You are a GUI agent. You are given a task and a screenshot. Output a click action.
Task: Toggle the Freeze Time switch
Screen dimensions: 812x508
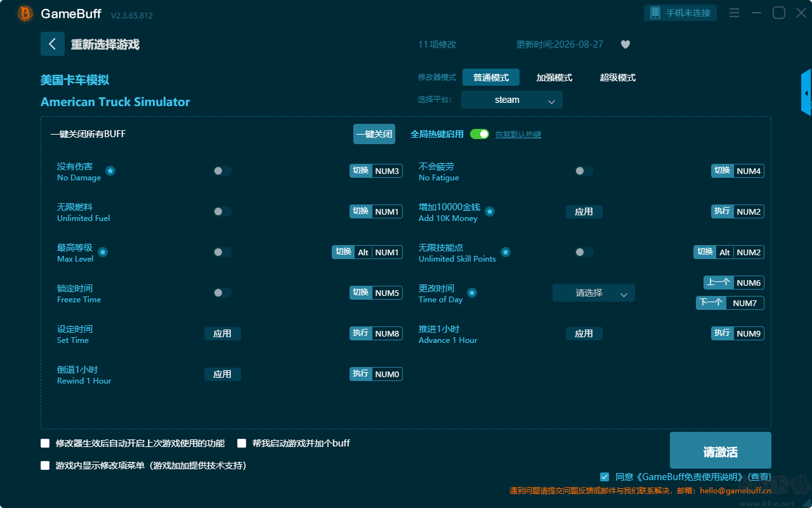222,293
